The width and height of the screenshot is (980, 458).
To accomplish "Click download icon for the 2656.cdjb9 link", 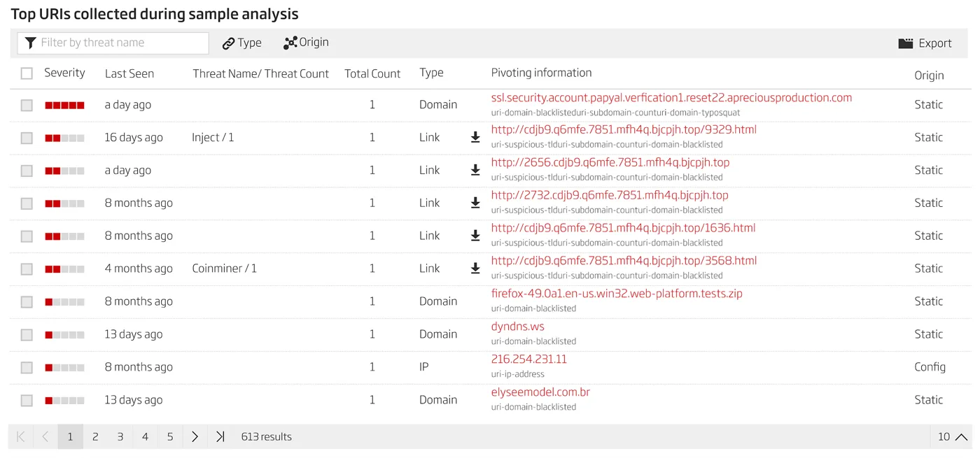I will click(475, 170).
